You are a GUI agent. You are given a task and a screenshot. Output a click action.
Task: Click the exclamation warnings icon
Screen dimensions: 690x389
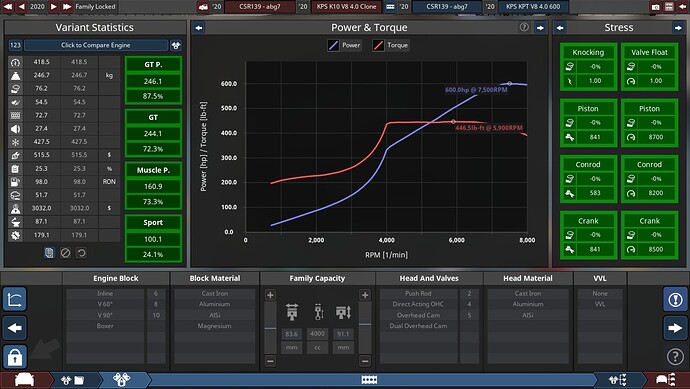[x=675, y=300]
